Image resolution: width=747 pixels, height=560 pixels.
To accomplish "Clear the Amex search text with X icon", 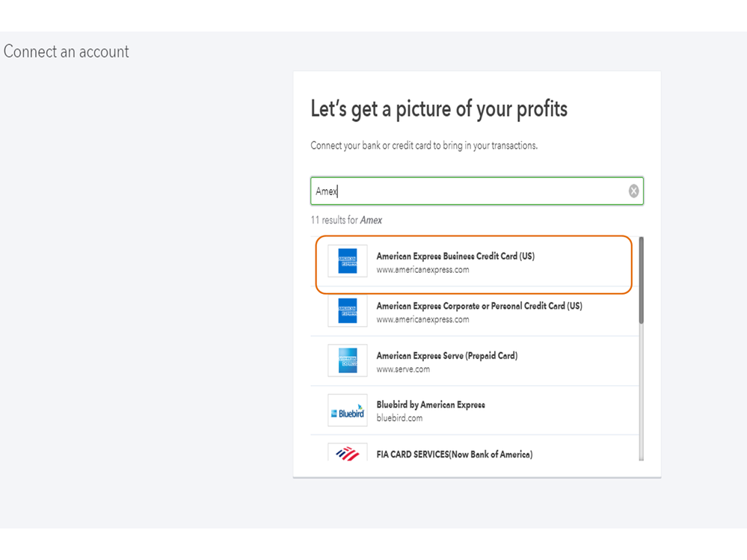I will click(x=633, y=191).
